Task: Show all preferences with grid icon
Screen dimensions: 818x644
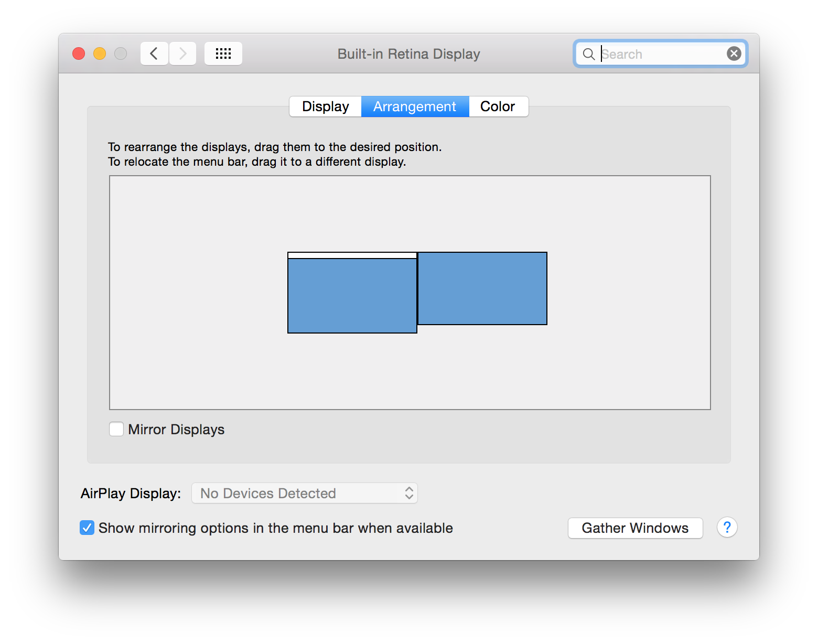Action: point(223,53)
